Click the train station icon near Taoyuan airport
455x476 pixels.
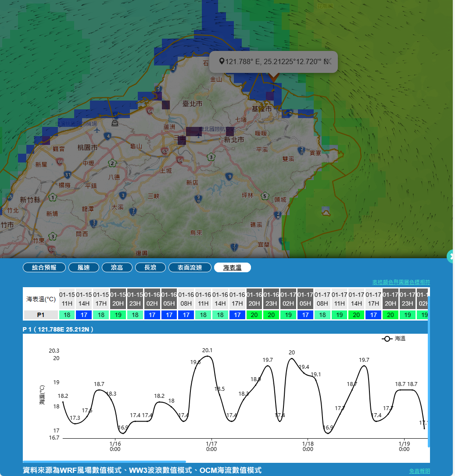[x=115, y=123]
